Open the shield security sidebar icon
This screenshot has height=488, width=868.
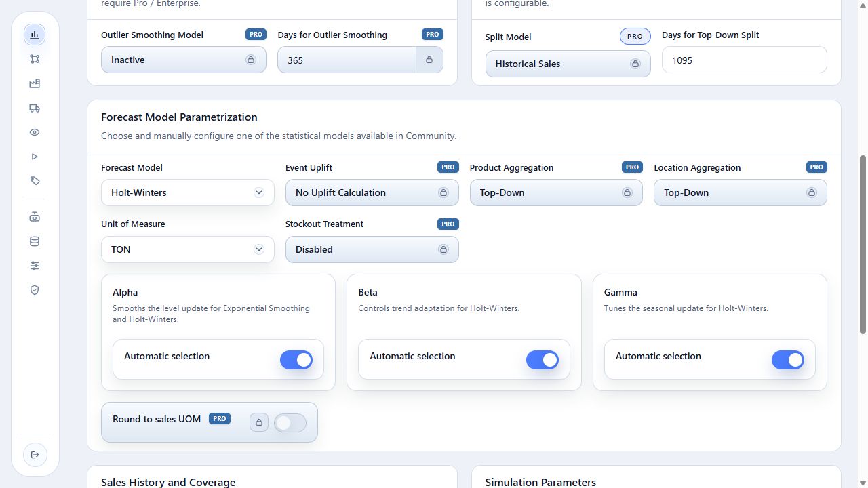[35, 290]
